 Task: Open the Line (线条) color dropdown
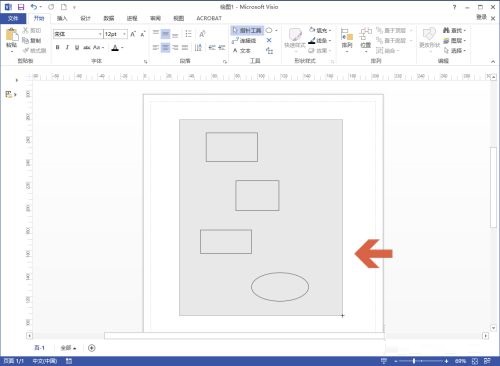320,41
